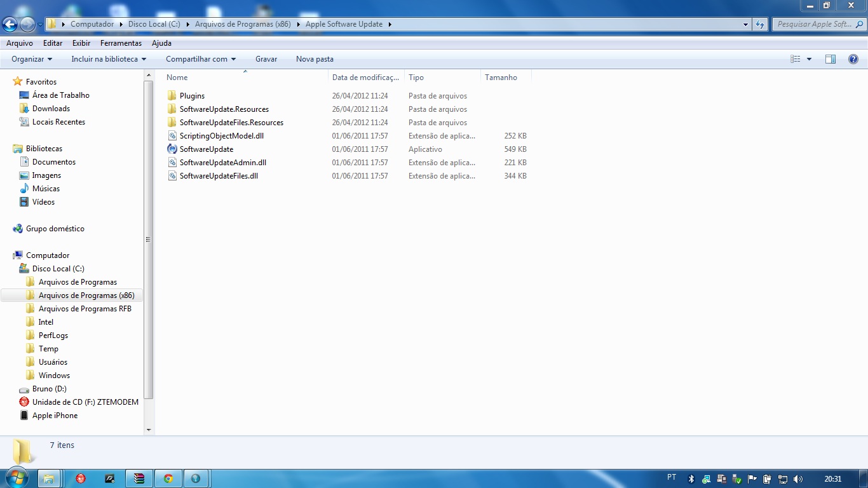Open the Incluir na biblioteca dropdown
Image resolution: width=868 pixels, height=488 pixels.
(109, 59)
